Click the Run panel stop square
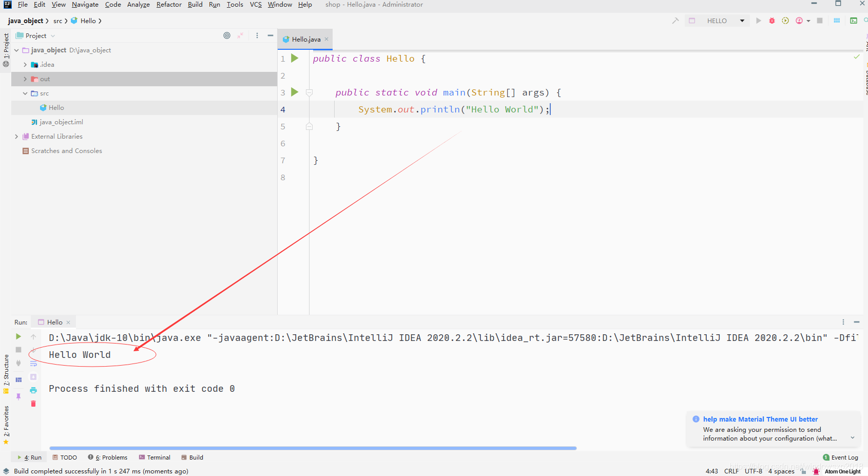Viewport: 868px width, 476px height. tap(18, 350)
